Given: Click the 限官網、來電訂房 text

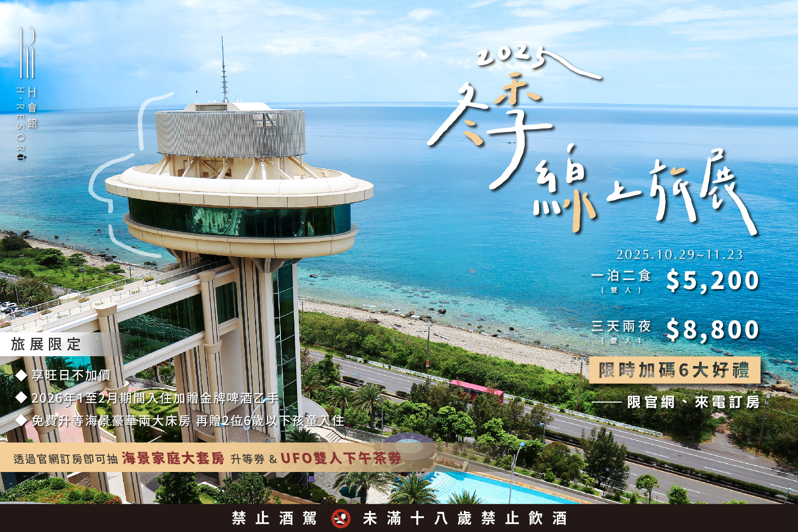Looking at the screenshot, I should click(x=693, y=402).
